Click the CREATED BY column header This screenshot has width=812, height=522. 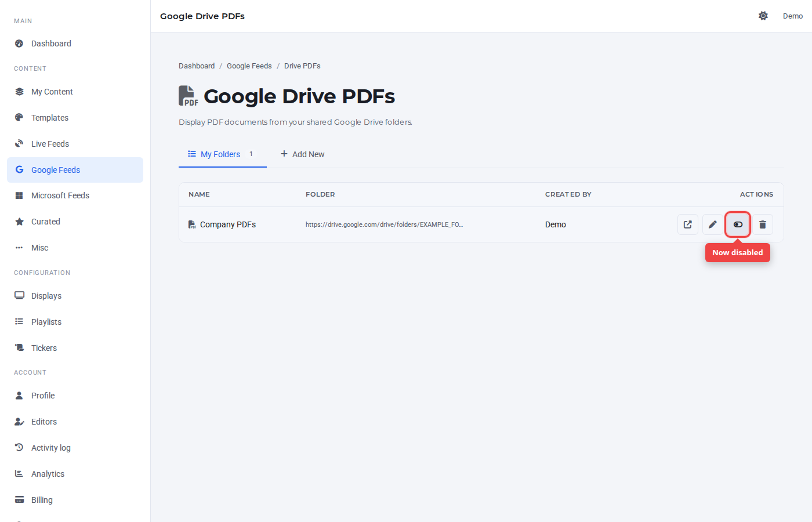point(568,194)
